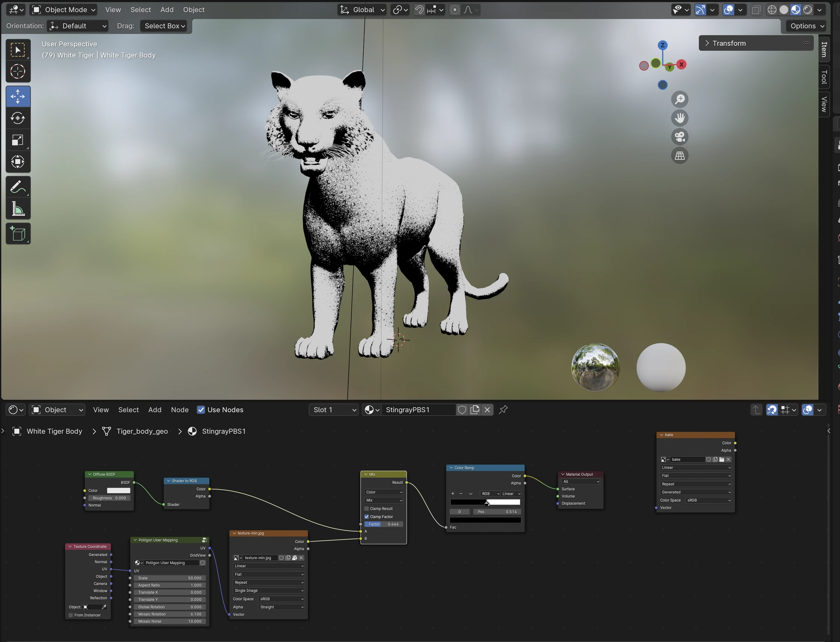Select the Scale tool
Viewport: 840px width, 642px height.
point(18,140)
